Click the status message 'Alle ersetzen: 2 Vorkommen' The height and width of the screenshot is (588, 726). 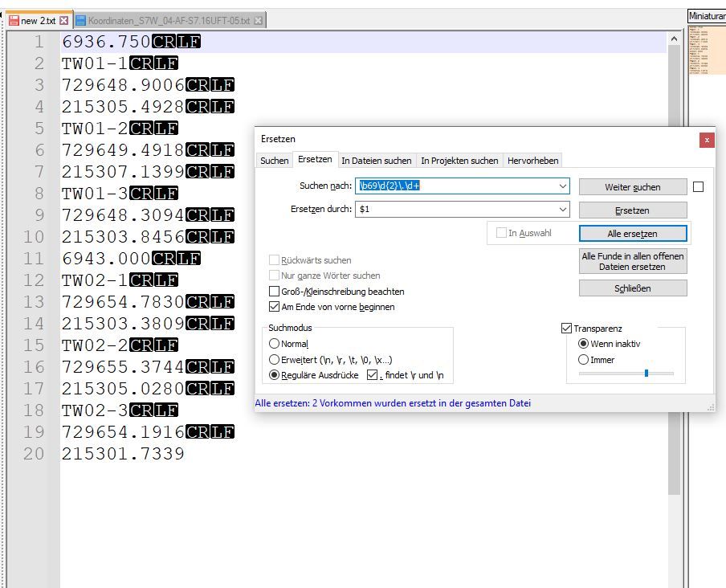(393, 403)
